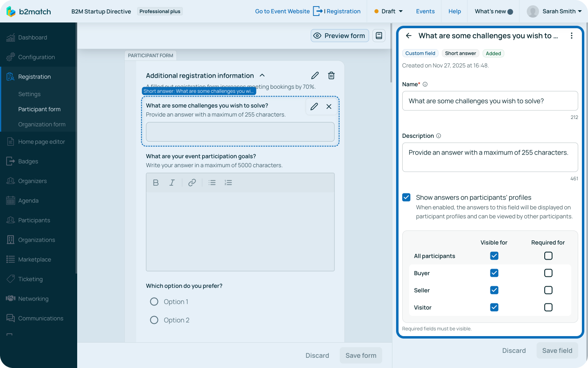This screenshot has width=588, height=368.
Task: Edit the challenges question with the pencil icon
Action: pos(314,106)
